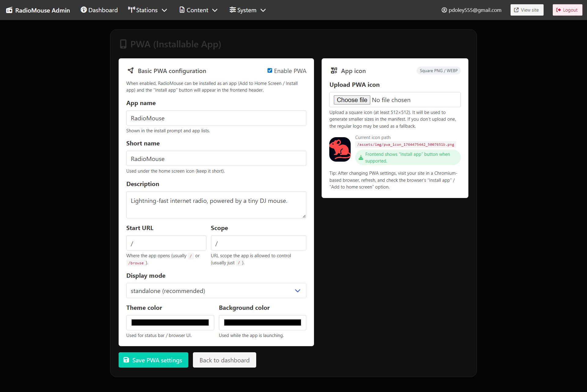The width and height of the screenshot is (587, 392).
Task: Click the Stations broadcast tower icon
Action: click(131, 10)
